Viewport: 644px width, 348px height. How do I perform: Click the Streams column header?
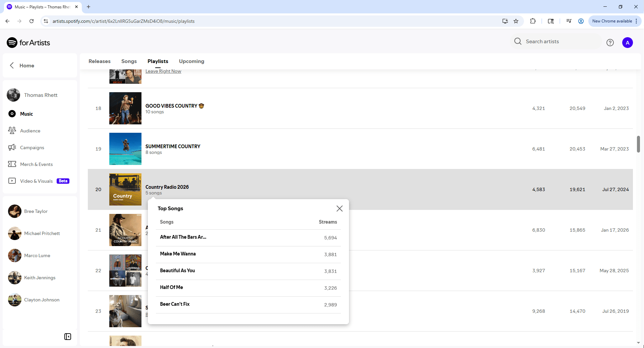point(328,222)
